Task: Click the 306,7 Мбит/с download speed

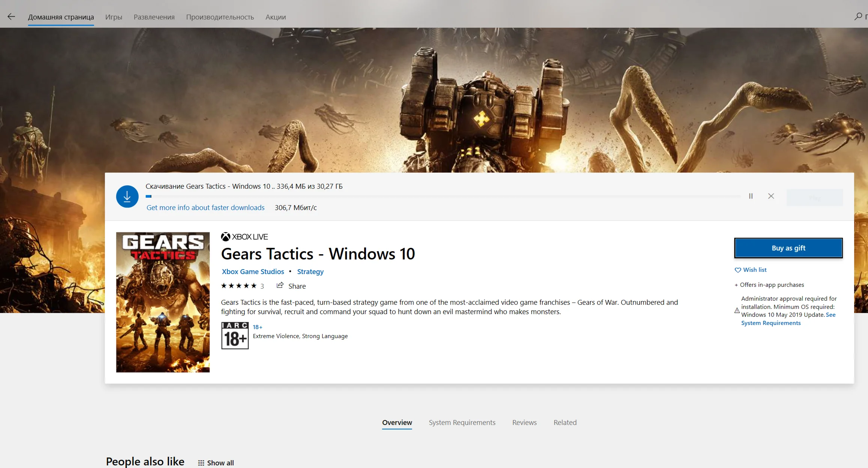Action: 296,207
